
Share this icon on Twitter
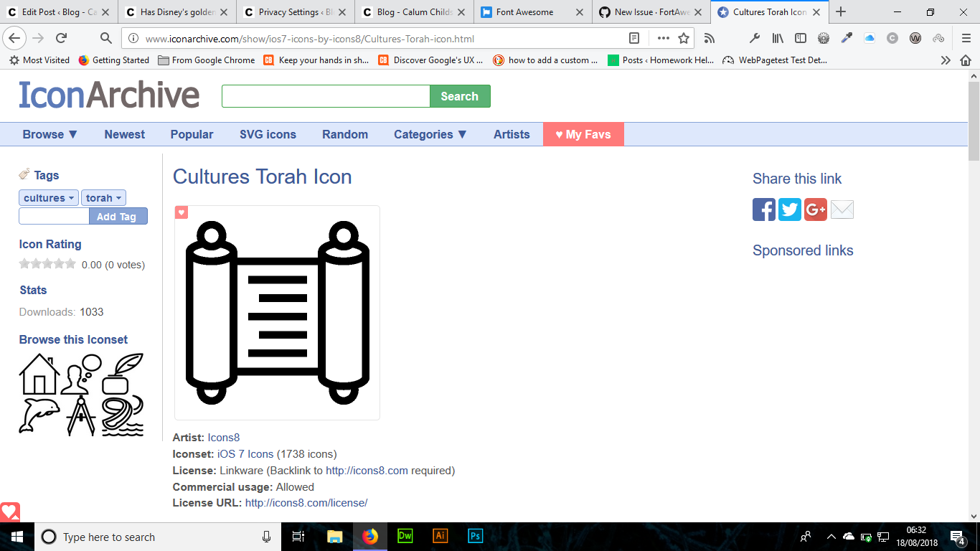coord(789,209)
